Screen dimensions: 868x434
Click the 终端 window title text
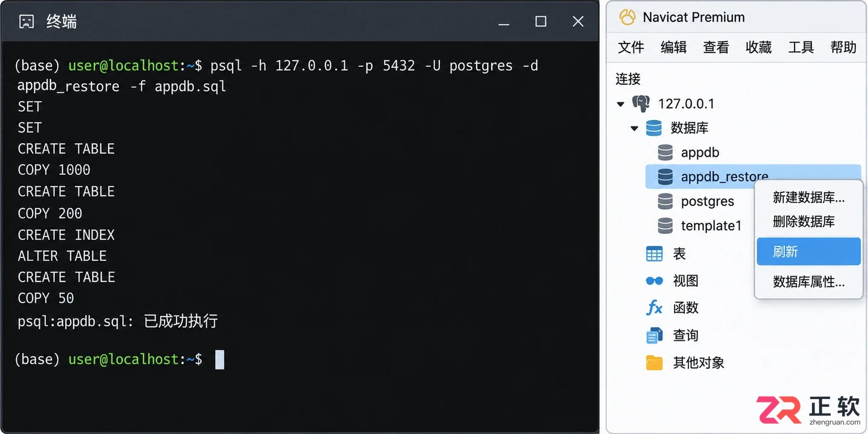62,22
